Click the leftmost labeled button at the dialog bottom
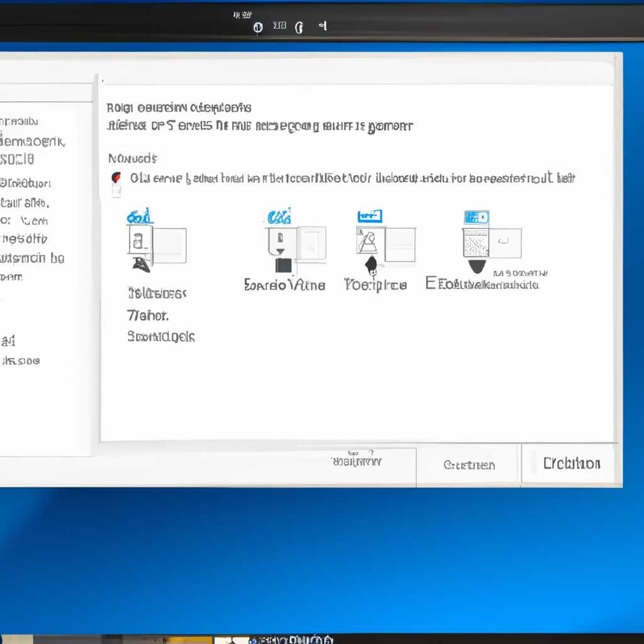Viewport: 644px width, 644px height. [357, 461]
